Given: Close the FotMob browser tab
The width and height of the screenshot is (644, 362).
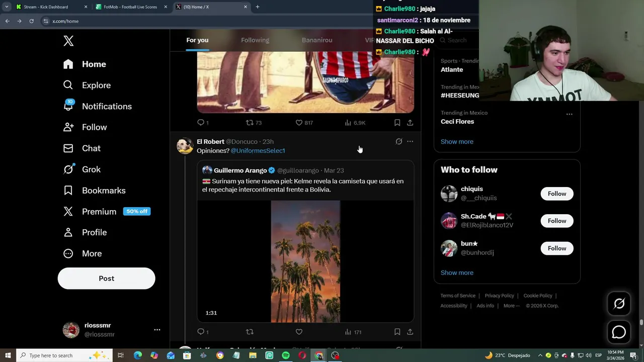Looking at the screenshot, I should click(166, 7).
